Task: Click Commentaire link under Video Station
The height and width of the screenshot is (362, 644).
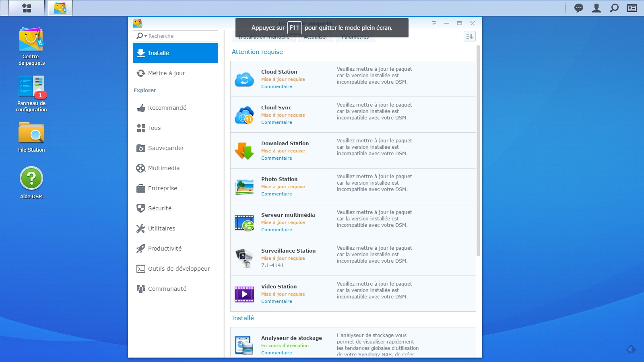Action: [x=277, y=301]
